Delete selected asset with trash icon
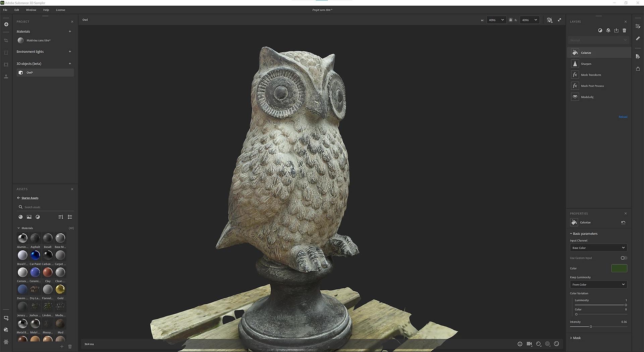Screen dimensions: 644x352 coord(70,347)
